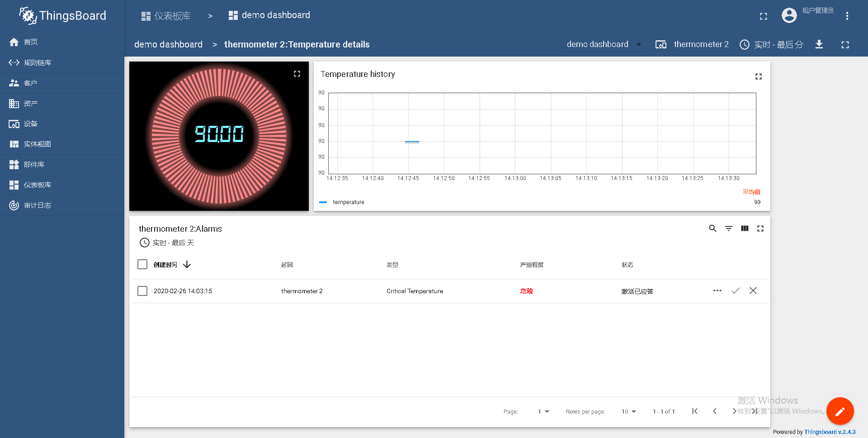Expand dashboard to fullscreen in toolbar

tap(845, 44)
